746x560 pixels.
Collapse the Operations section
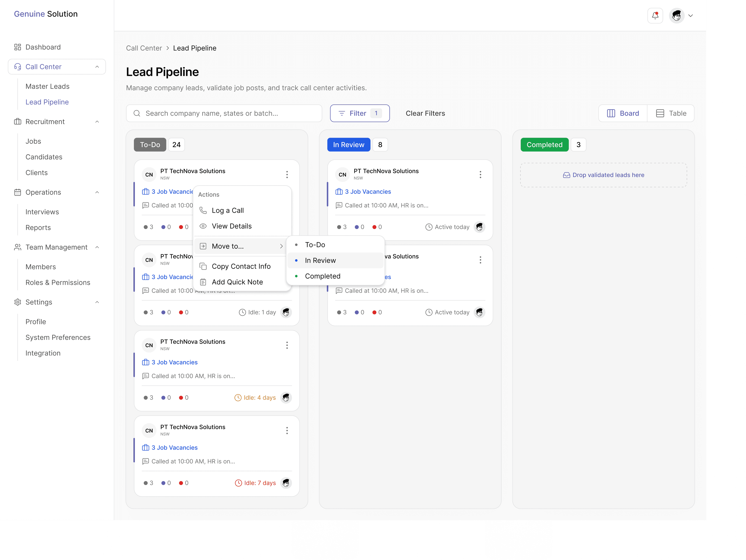pos(97,192)
